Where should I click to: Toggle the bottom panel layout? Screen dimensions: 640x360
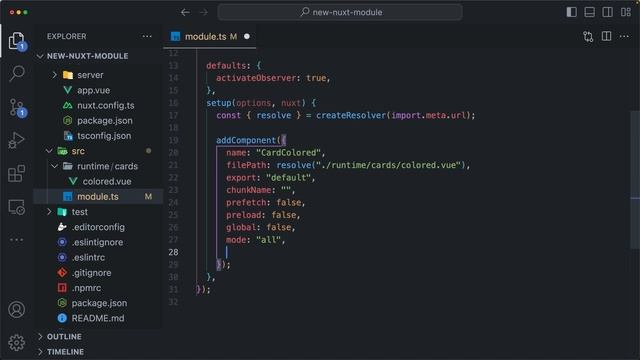(589, 12)
